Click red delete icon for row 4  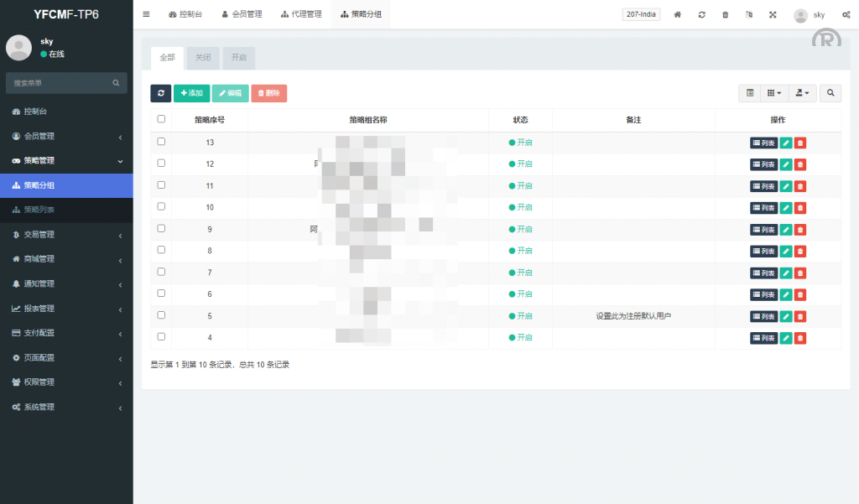pos(800,337)
